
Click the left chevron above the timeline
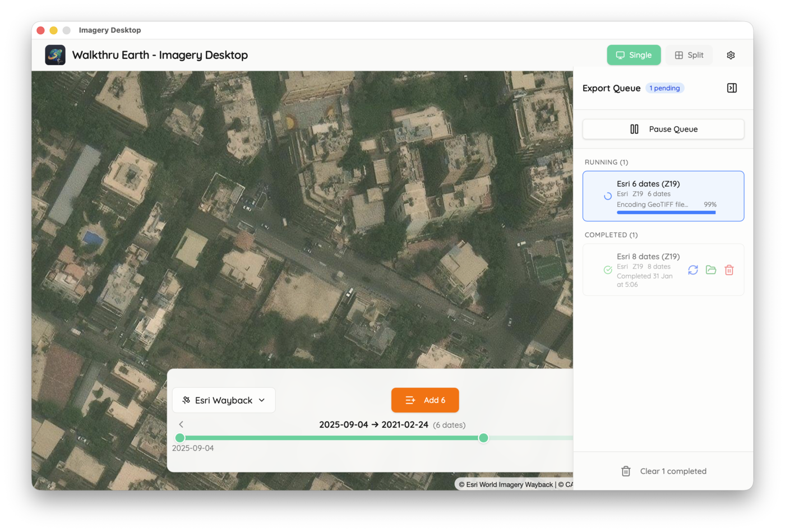click(181, 424)
